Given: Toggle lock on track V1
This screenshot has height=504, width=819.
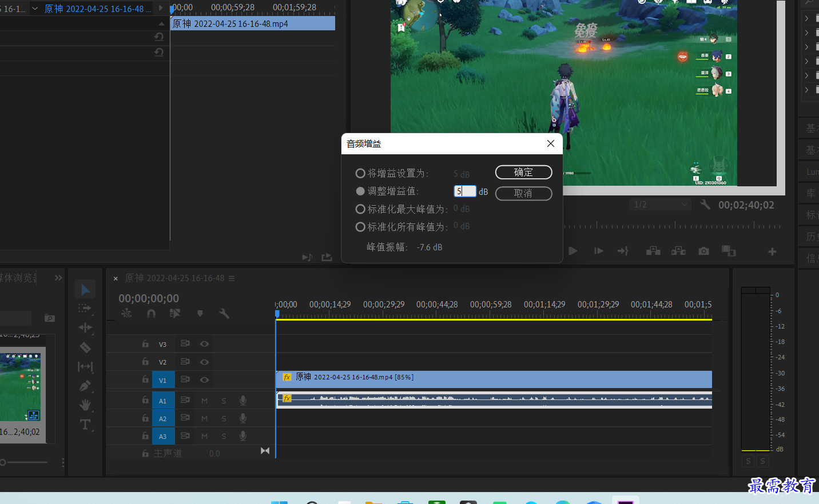Looking at the screenshot, I should [x=145, y=379].
